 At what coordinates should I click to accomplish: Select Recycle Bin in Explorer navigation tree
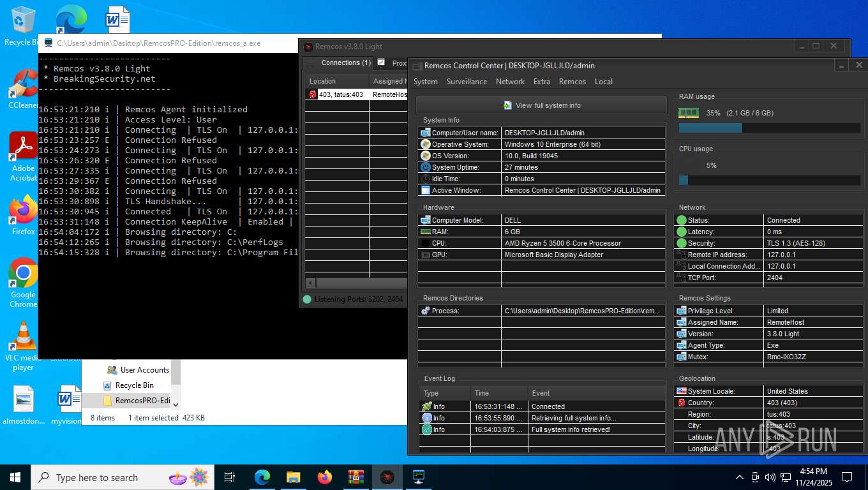(129, 385)
